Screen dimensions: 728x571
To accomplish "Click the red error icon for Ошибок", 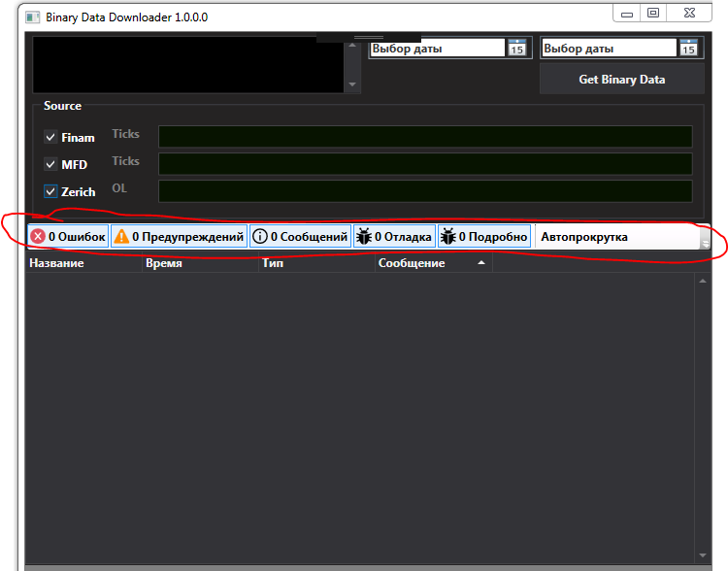I will (x=38, y=236).
